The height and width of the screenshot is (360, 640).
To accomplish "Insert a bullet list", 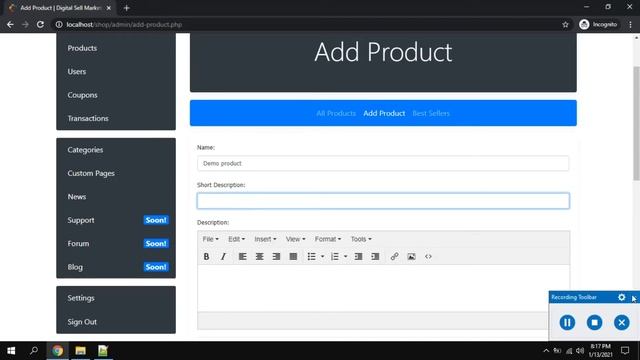I will [311, 256].
